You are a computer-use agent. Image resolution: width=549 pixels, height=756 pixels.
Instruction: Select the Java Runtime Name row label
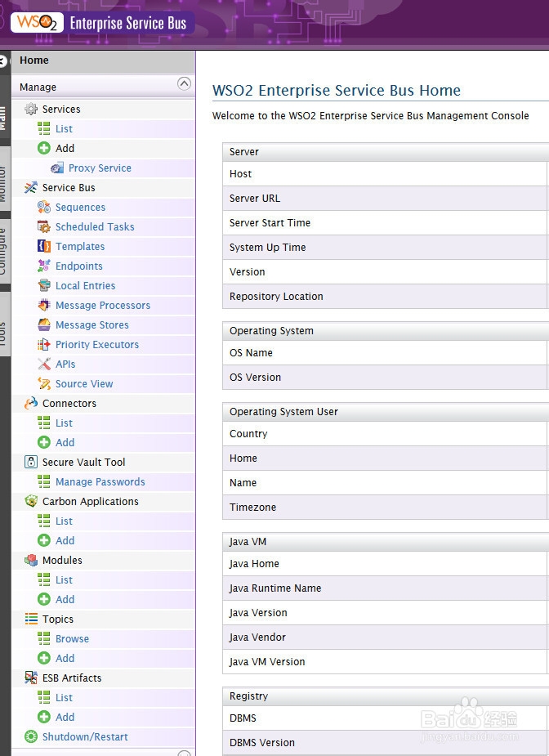pos(274,588)
